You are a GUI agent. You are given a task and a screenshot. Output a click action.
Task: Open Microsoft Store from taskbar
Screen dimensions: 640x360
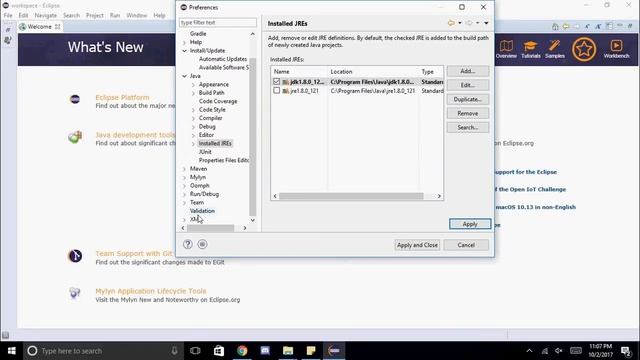[219, 351]
